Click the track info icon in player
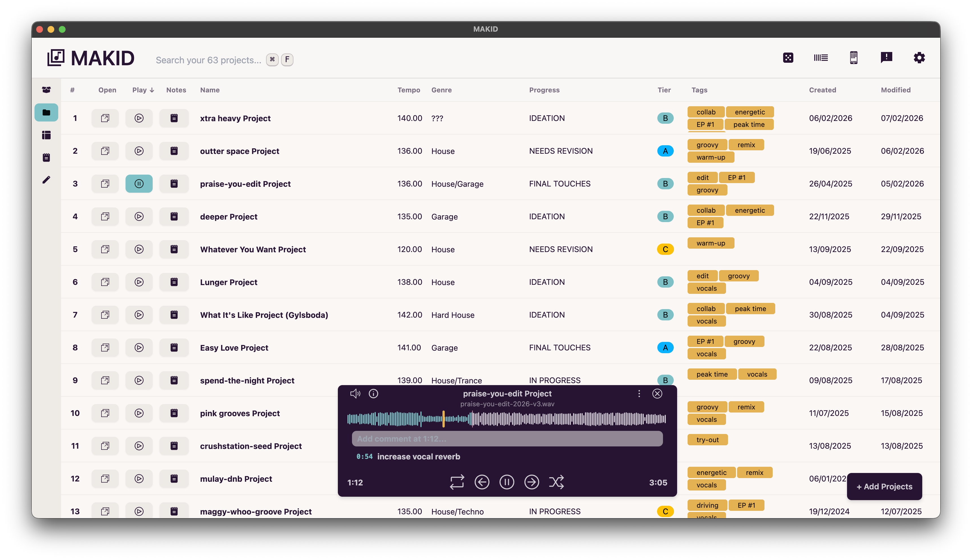 373,394
